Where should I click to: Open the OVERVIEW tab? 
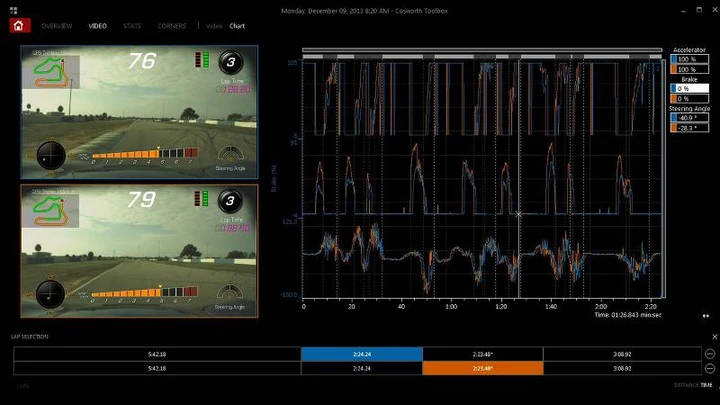pyautogui.click(x=56, y=26)
